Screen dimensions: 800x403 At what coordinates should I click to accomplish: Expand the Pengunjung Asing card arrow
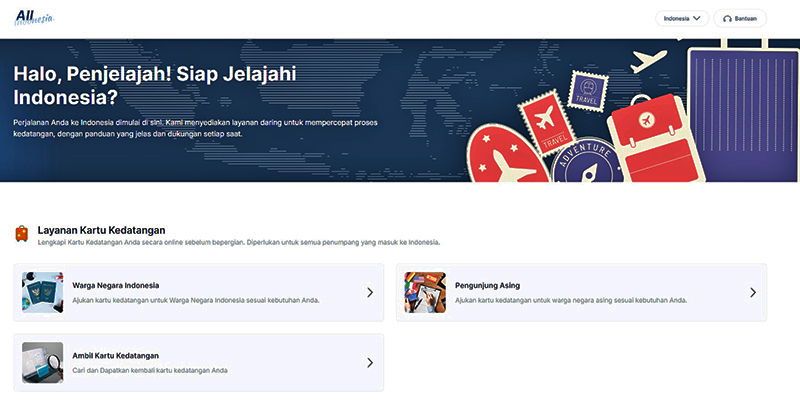(x=752, y=292)
